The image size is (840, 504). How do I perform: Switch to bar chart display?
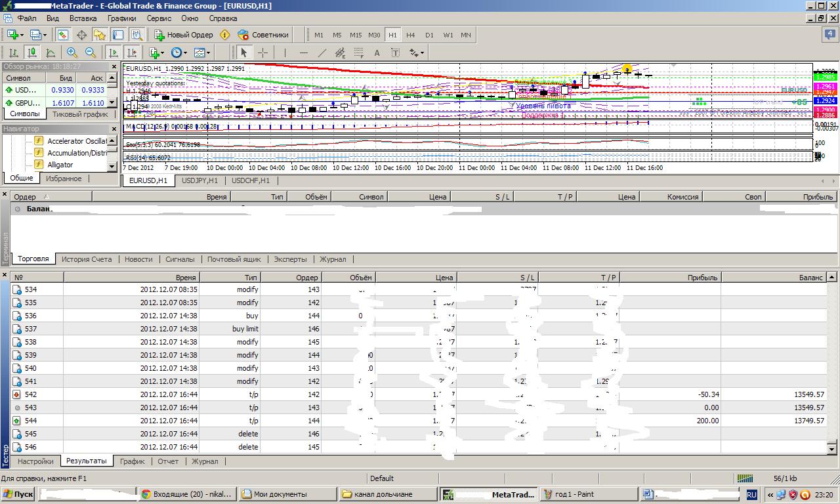click(x=13, y=52)
